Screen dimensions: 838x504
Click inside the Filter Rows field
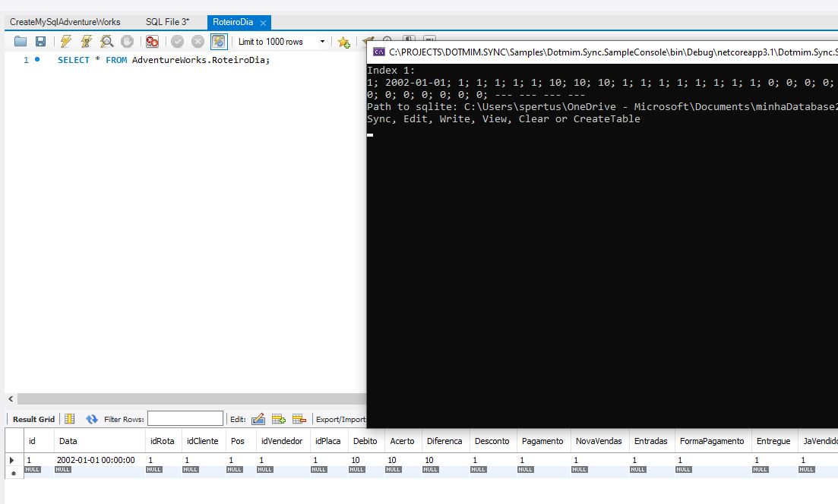[185, 418]
